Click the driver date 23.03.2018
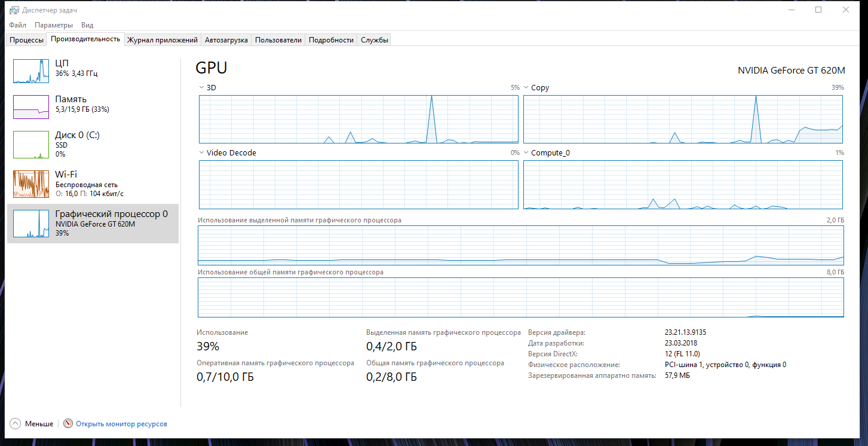Image resolution: width=868 pixels, height=446 pixels. (x=681, y=343)
